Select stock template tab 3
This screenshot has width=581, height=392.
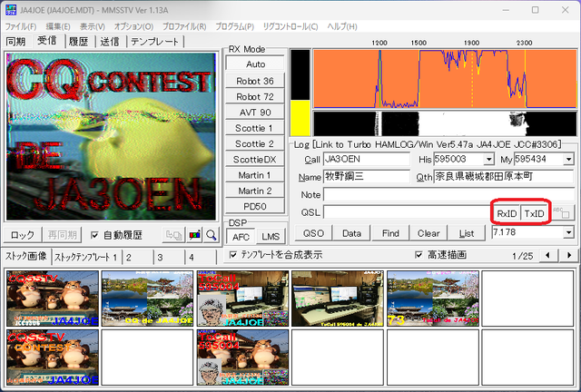pyautogui.click(x=170, y=257)
